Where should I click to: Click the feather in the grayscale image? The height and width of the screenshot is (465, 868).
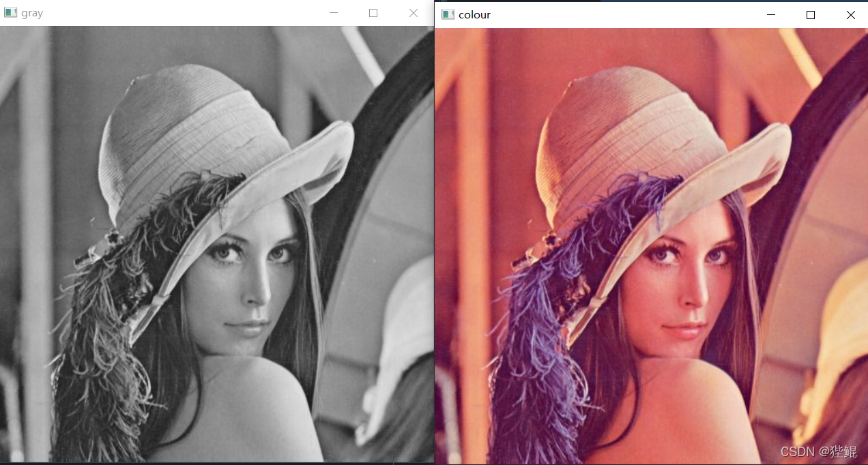pos(116,307)
